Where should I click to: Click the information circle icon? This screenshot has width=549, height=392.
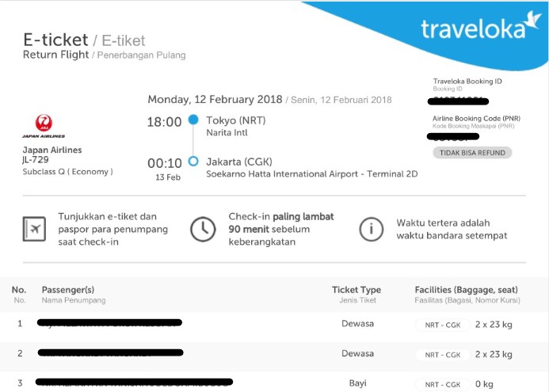coord(371,229)
